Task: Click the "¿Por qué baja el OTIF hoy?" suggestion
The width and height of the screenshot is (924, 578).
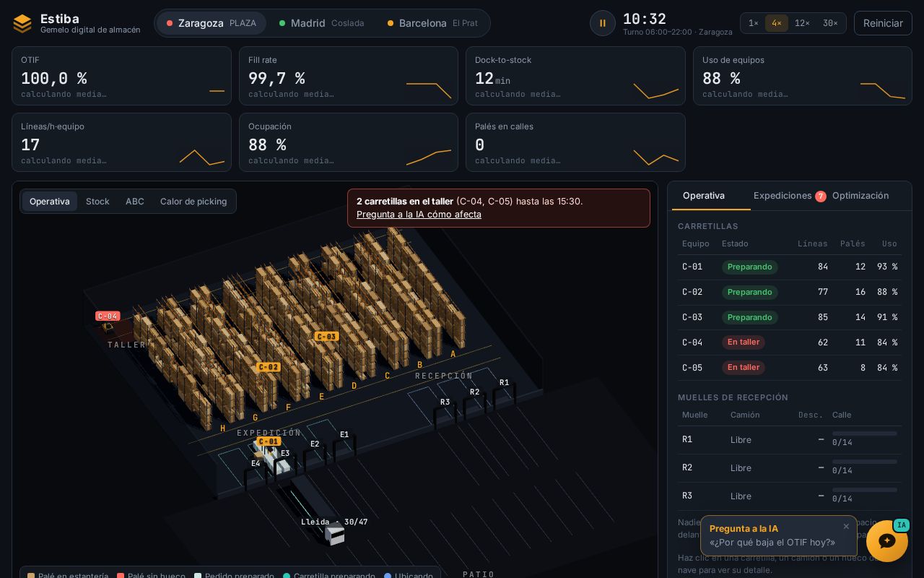Action: (772, 543)
